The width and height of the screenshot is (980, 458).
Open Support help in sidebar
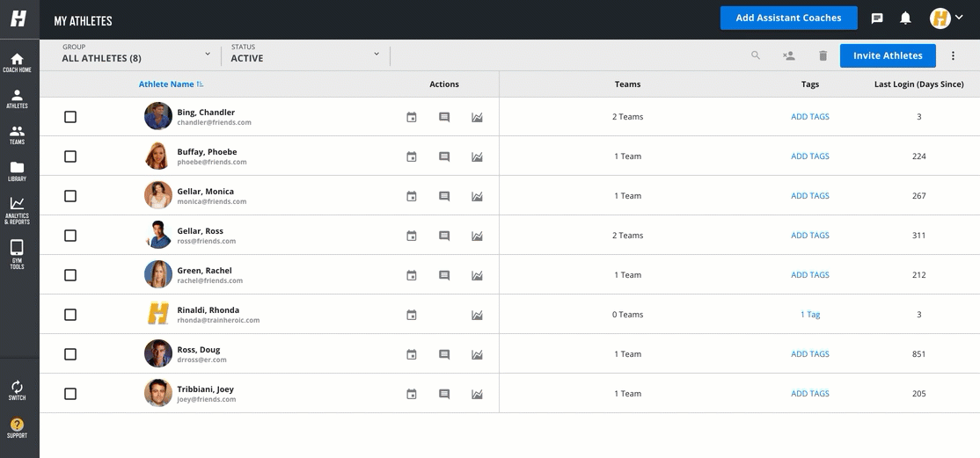click(17, 428)
